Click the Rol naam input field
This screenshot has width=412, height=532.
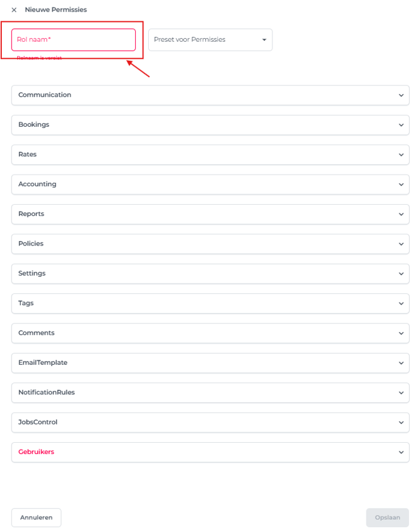[x=73, y=40]
